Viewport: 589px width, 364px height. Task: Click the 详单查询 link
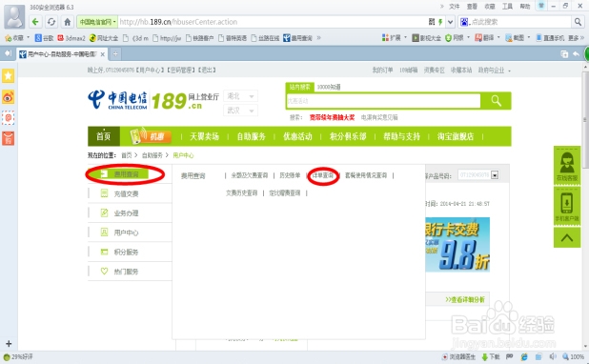tap(323, 175)
